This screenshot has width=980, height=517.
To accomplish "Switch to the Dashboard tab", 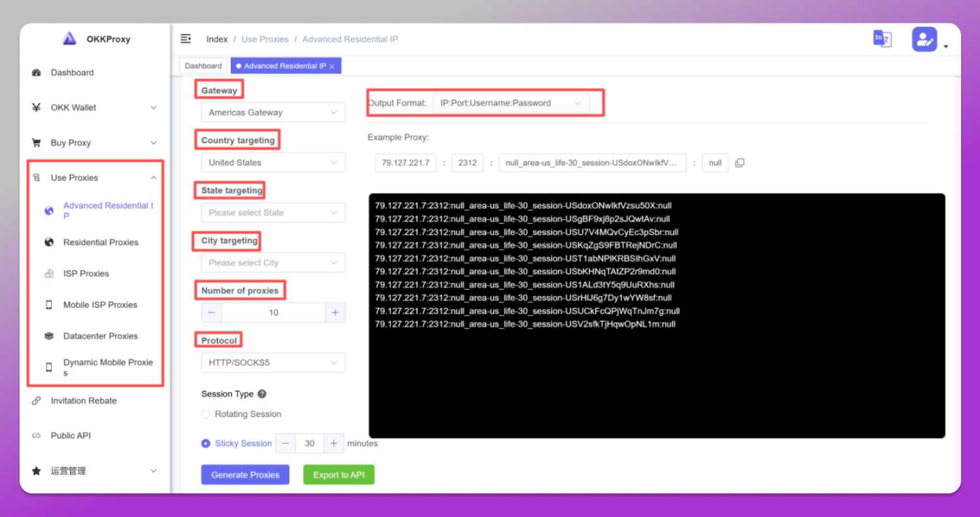I will tap(203, 66).
